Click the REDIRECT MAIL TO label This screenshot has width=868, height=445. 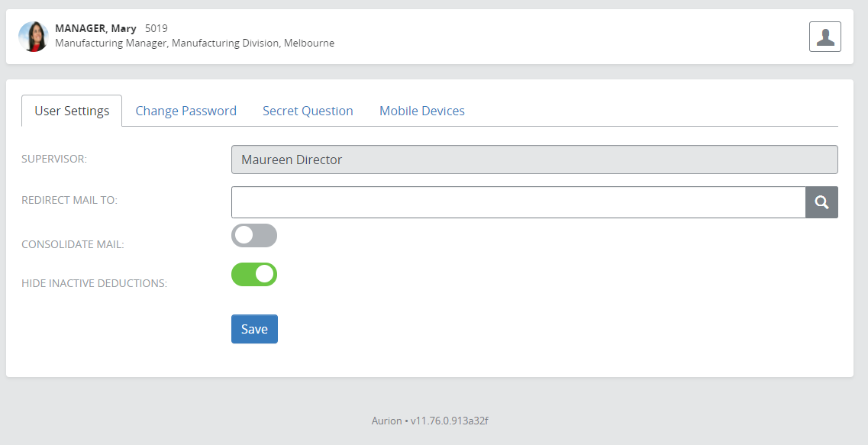tap(69, 200)
